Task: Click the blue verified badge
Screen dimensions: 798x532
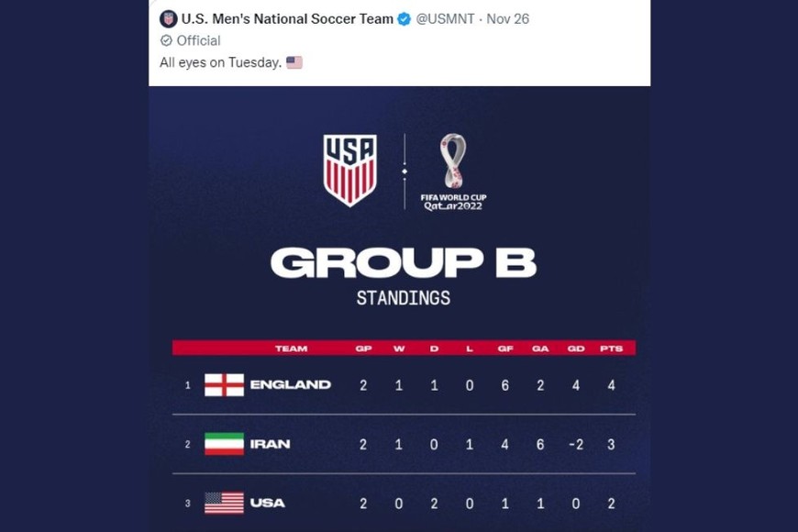Action: [x=404, y=18]
